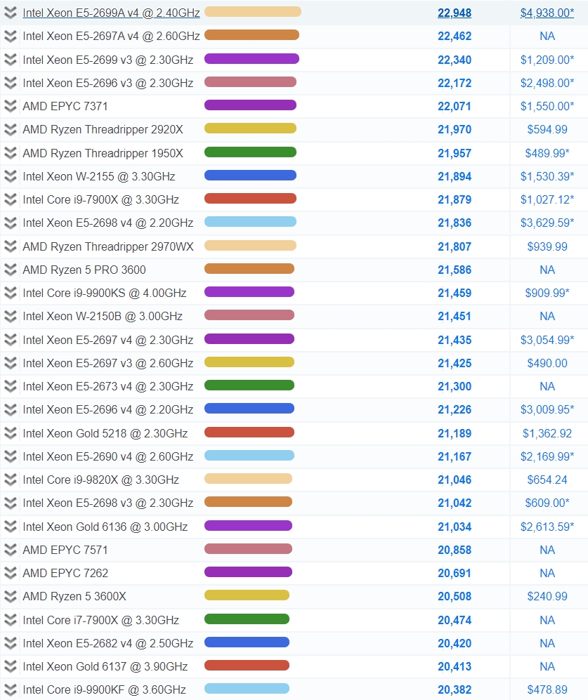
Task: Click the score bar for Intel Xeon E5-2696 v4
Action: click(249, 408)
